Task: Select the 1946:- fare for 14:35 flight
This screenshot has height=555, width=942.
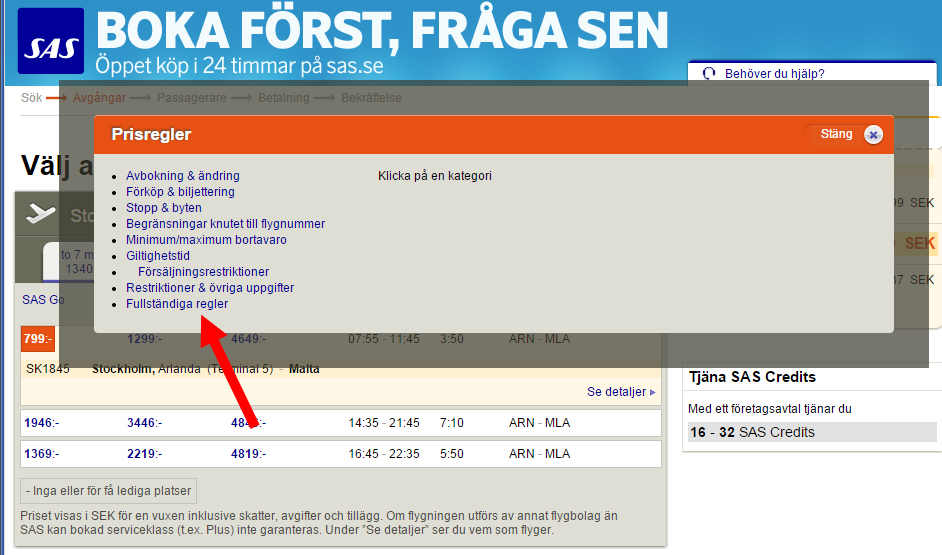Action: [x=41, y=423]
